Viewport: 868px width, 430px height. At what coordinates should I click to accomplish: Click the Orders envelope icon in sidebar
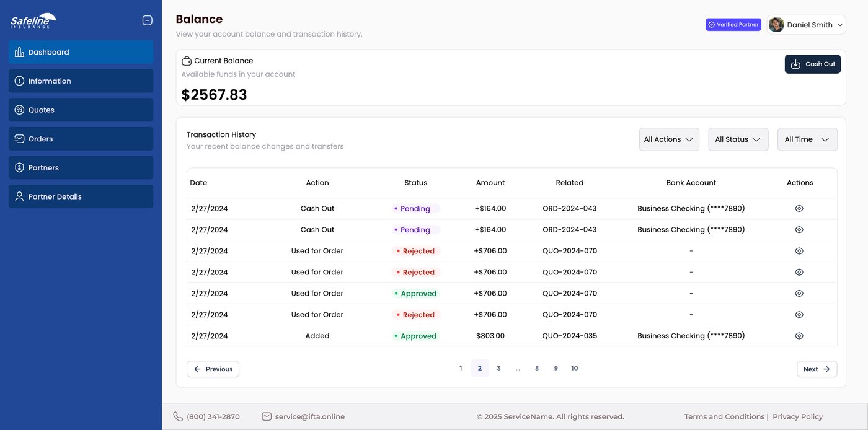tap(19, 139)
